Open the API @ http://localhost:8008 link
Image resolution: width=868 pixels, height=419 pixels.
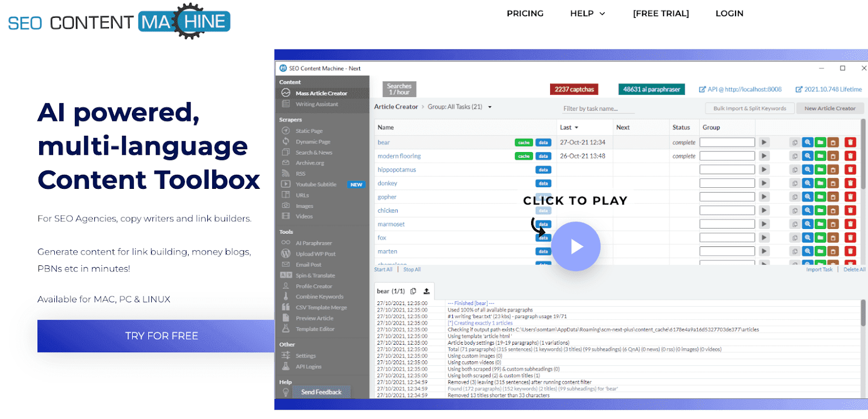(740, 90)
